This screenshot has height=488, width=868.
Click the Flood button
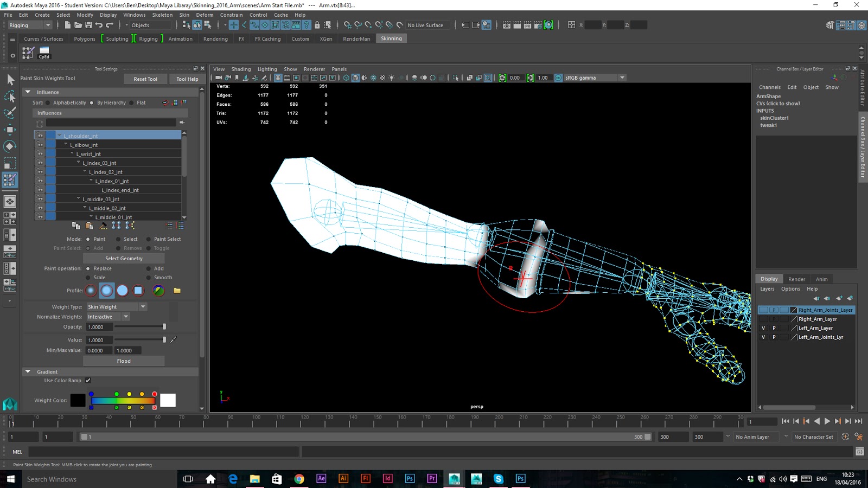124,361
